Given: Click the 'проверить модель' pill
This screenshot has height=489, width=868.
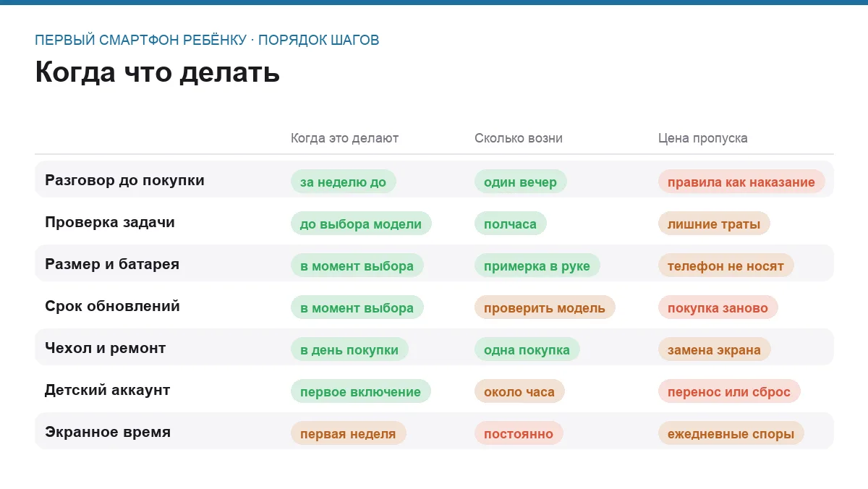Looking at the screenshot, I should point(545,307).
